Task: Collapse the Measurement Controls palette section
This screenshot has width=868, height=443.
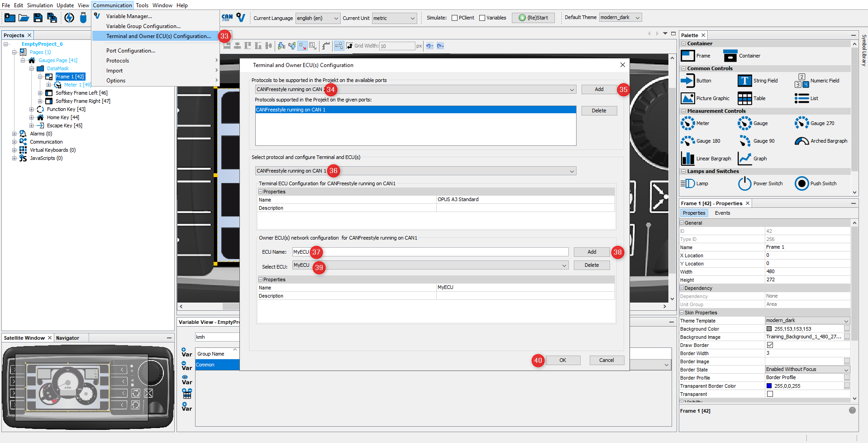Action: pyautogui.click(x=683, y=111)
